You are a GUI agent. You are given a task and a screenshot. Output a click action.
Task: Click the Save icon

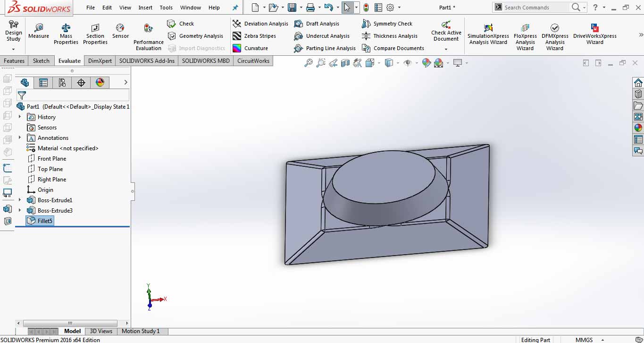[292, 8]
